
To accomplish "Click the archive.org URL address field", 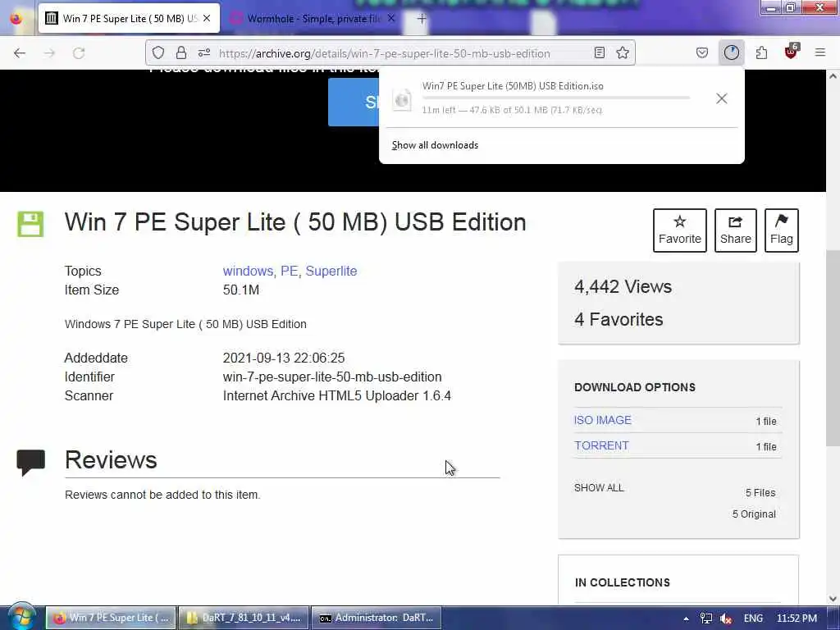I will tap(391, 53).
